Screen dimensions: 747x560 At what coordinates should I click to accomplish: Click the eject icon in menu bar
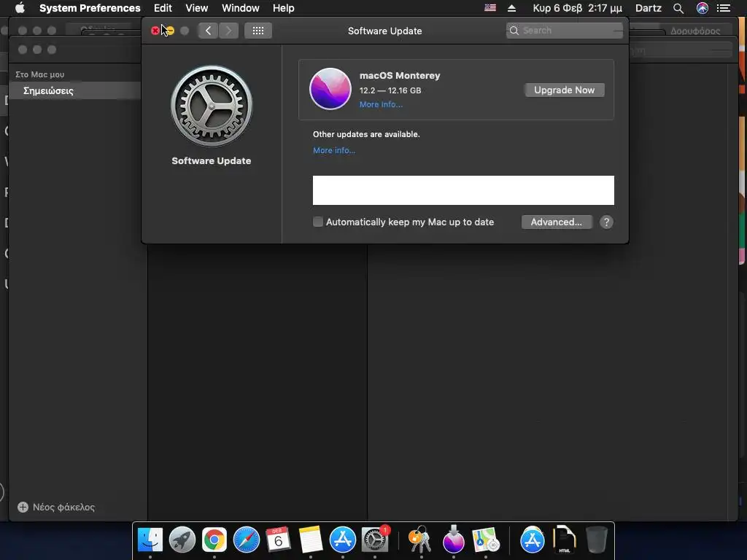(511, 8)
